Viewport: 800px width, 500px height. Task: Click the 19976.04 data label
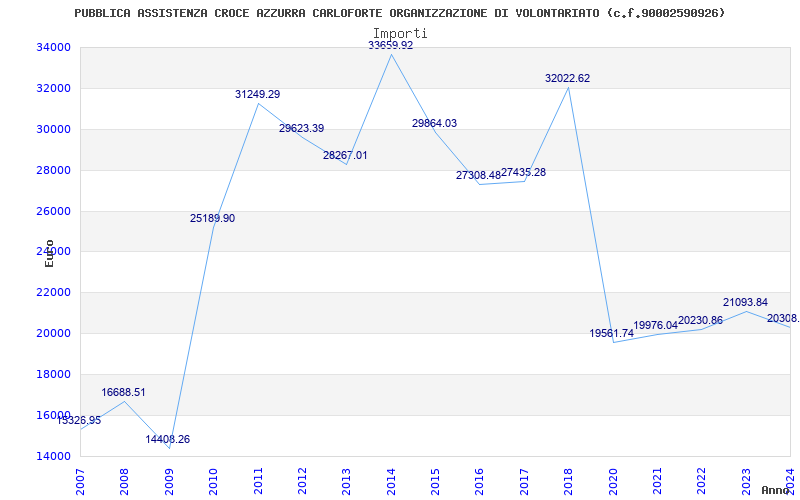pos(656,326)
